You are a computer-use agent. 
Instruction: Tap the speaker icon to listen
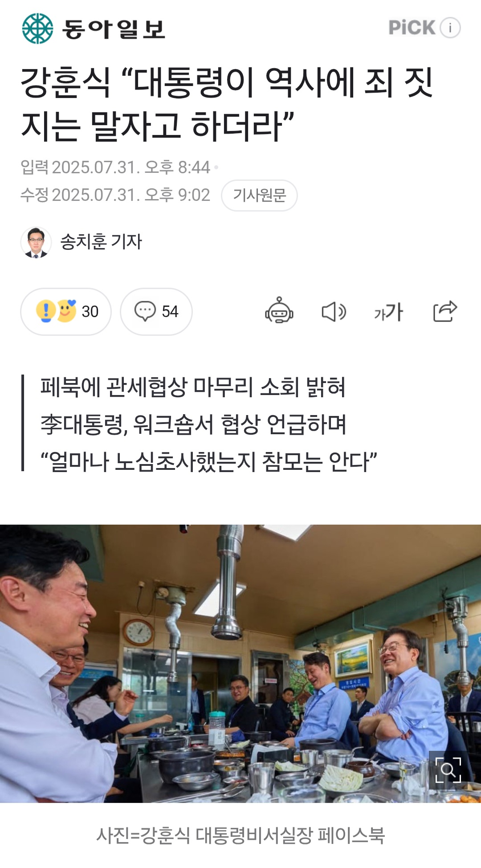334,311
